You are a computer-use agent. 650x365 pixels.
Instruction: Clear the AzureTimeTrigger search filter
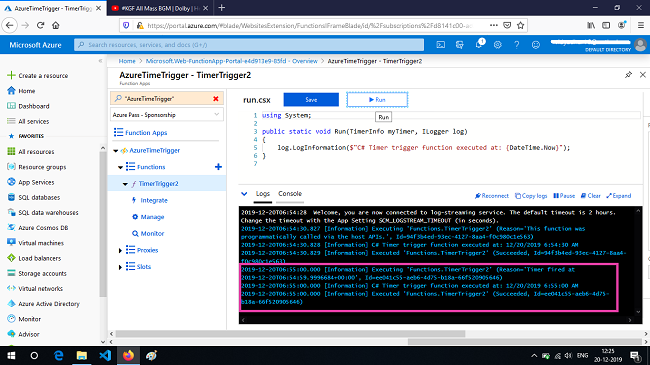click(x=216, y=98)
